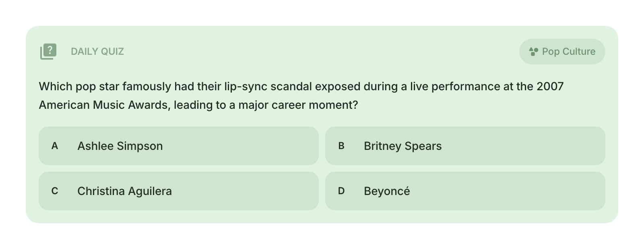
Task: Pick the Christina Aguilera option
Action: tap(124, 191)
